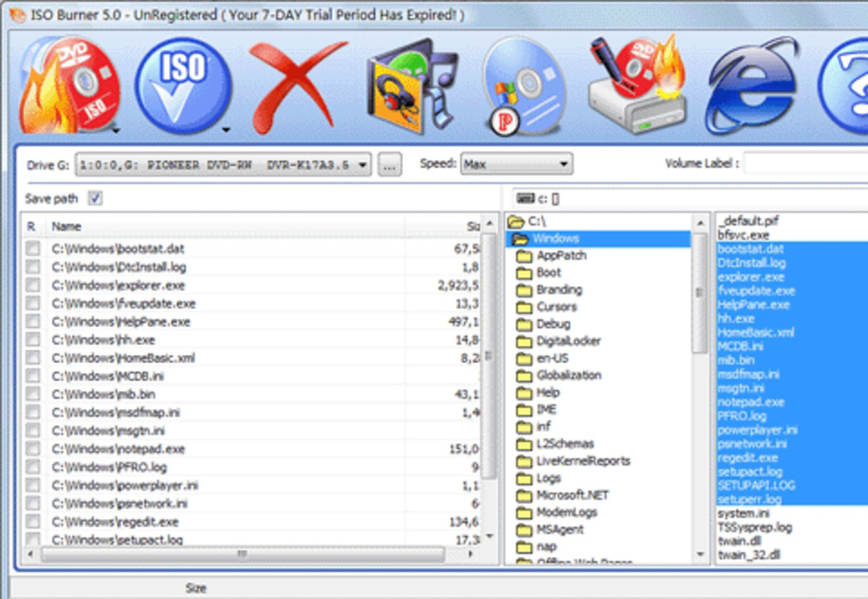Open the Help folder

[538, 392]
